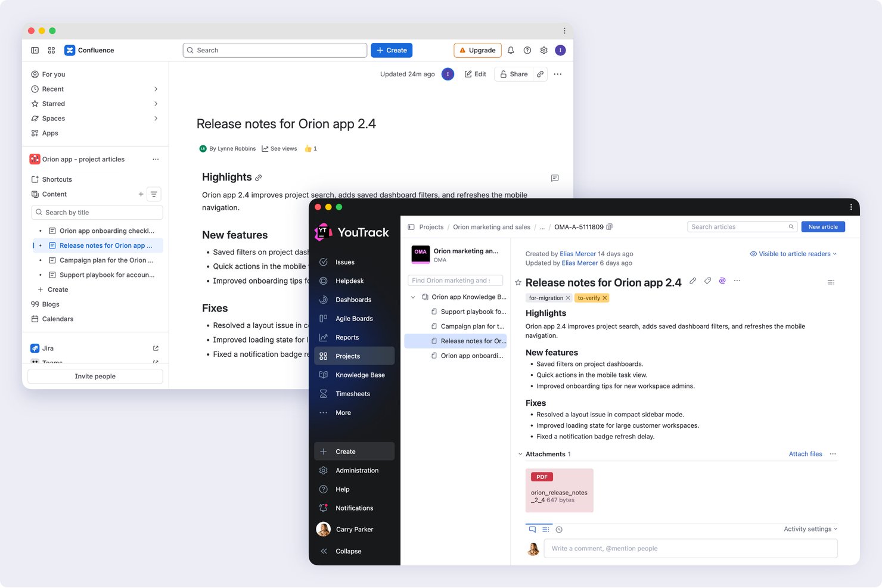Click the purple AI swirl icon in YouTrack

[722, 281]
